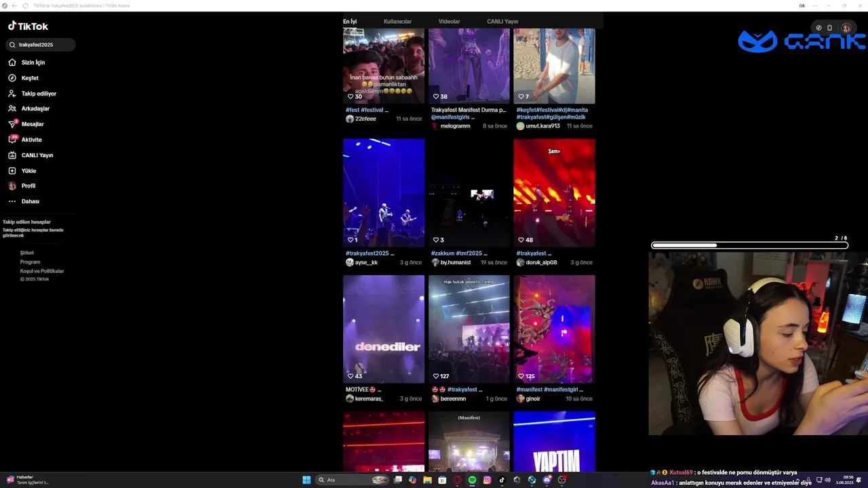Open the Arkadaşlar page
The height and width of the screenshot is (488, 868).
pos(28,108)
